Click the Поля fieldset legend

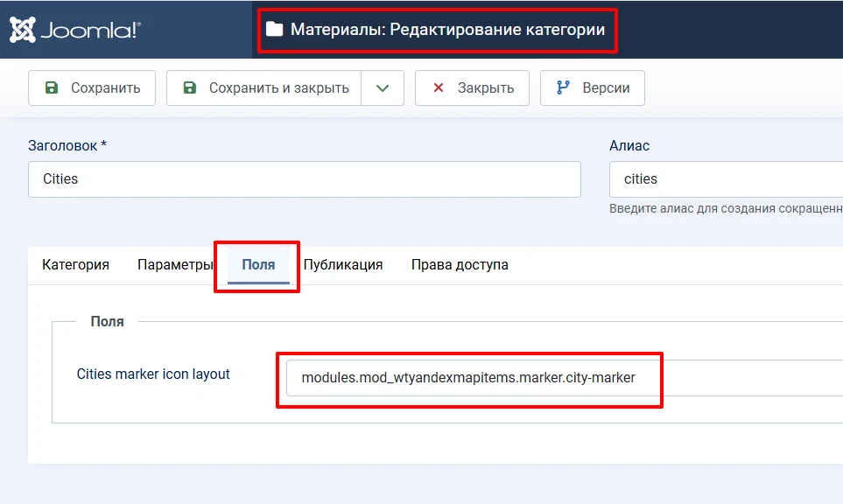point(107,321)
